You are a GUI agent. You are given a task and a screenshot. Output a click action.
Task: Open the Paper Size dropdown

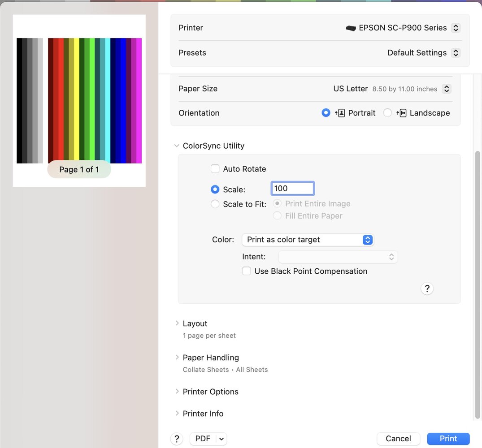446,89
